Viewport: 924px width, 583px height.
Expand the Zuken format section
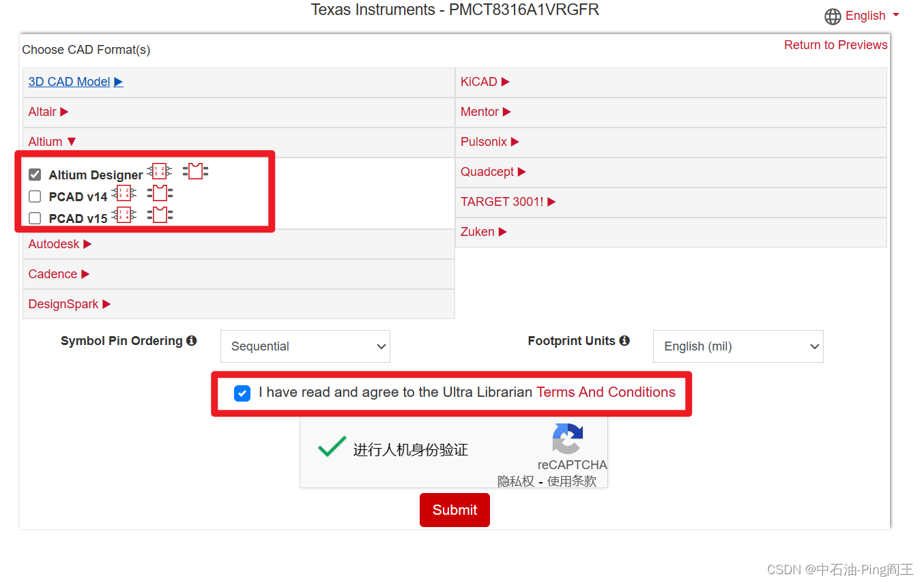click(484, 232)
